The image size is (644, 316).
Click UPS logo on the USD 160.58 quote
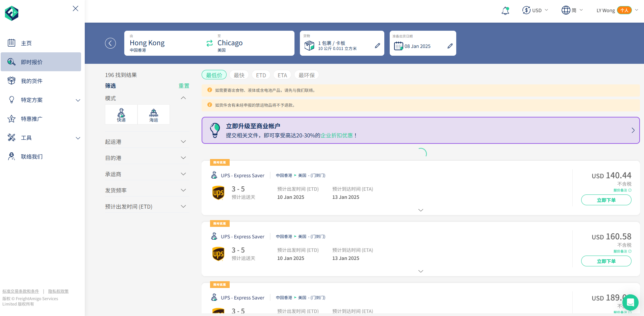(x=218, y=254)
